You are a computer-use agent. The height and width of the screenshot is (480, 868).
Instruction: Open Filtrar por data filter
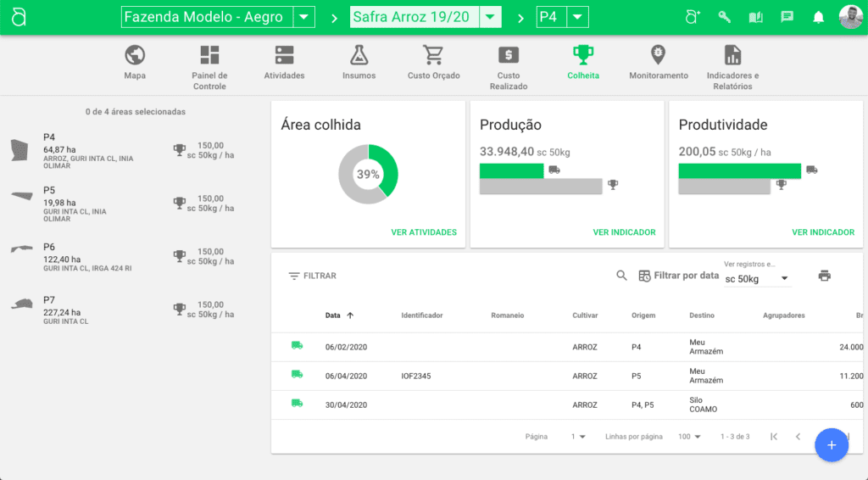[678, 276]
